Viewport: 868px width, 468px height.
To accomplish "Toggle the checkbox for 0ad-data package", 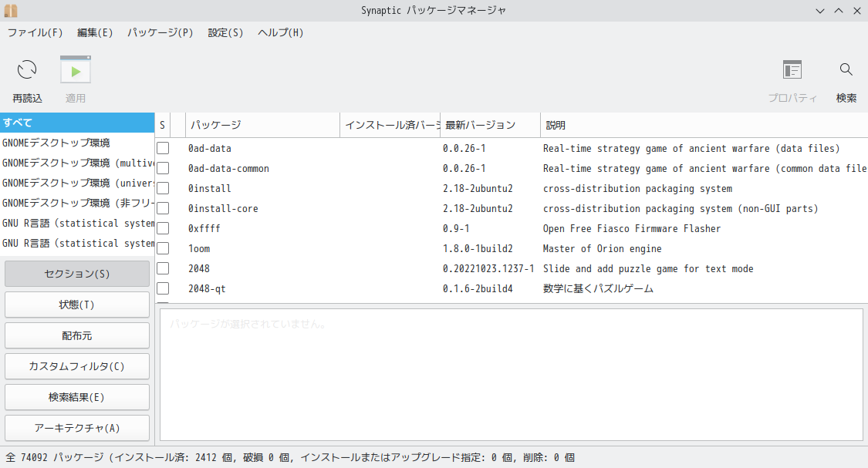I will pyautogui.click(x=163, y=148).
